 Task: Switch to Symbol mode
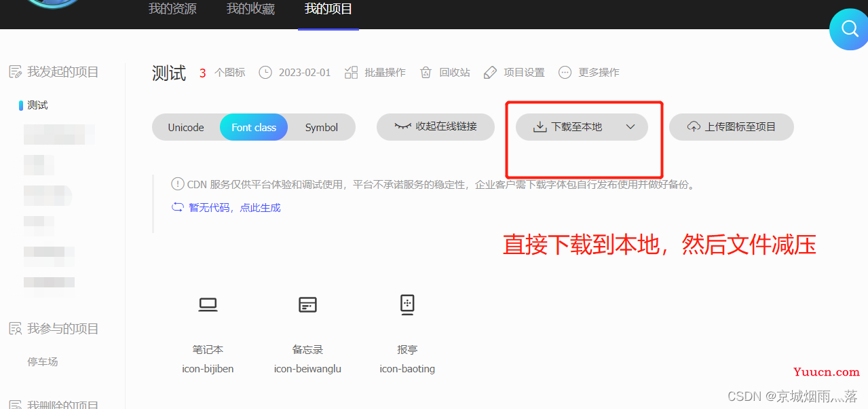coord(321,127)
